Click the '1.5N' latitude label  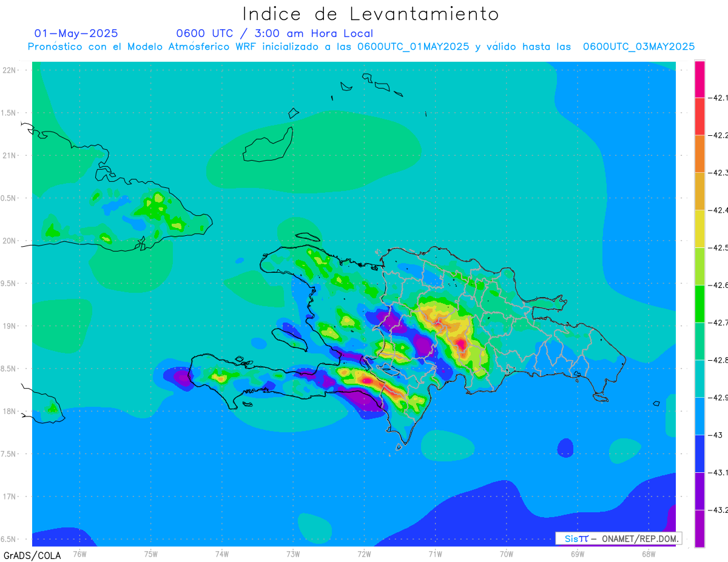click(x=8, y=113)
